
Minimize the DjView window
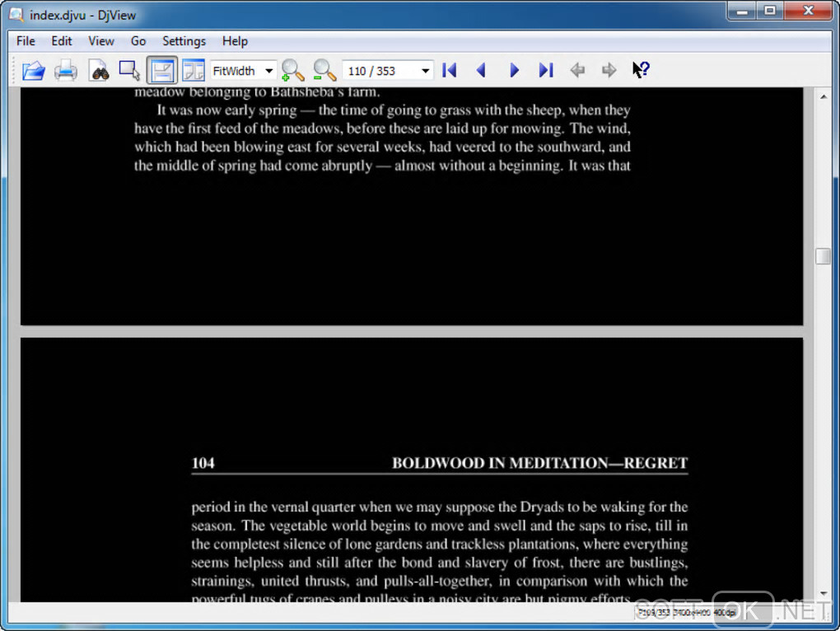tap(742, 11)
